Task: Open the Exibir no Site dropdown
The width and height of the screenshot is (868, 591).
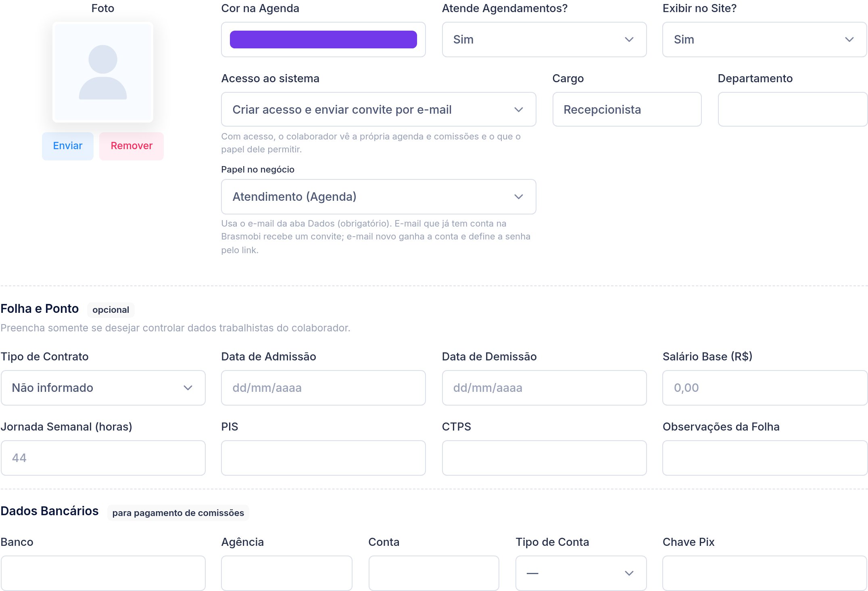Action: click(x=765, y=40)
